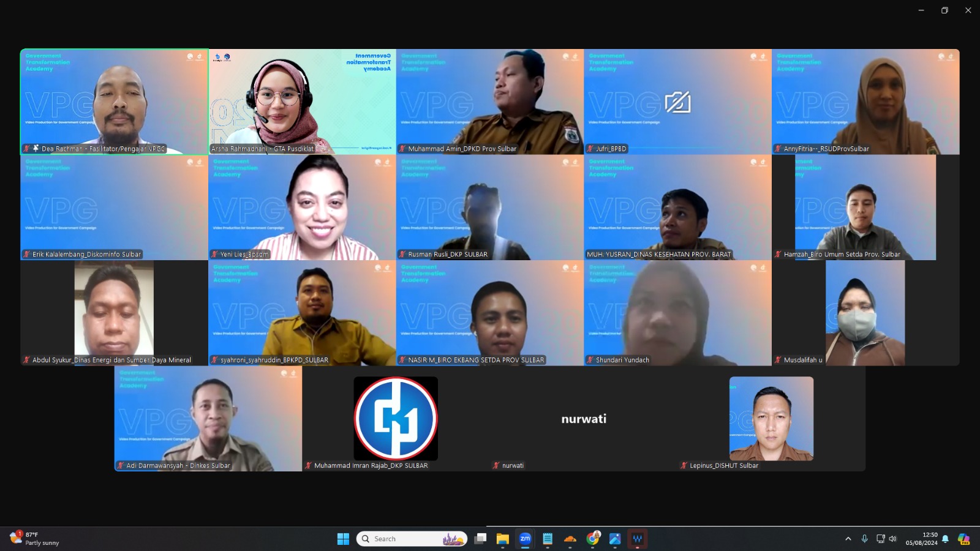Open the Photos app in the taskbar
The image size is (980, 551).
coord(615,539)
